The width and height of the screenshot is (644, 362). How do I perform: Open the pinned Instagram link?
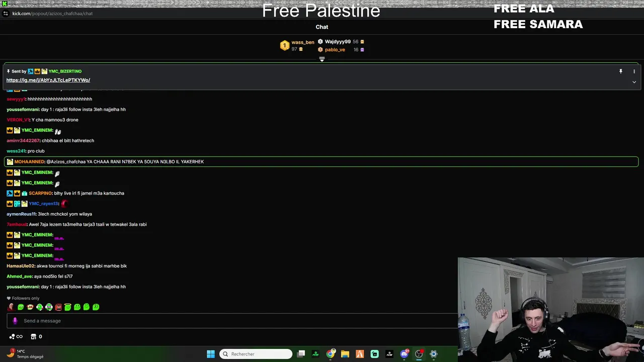48,80
